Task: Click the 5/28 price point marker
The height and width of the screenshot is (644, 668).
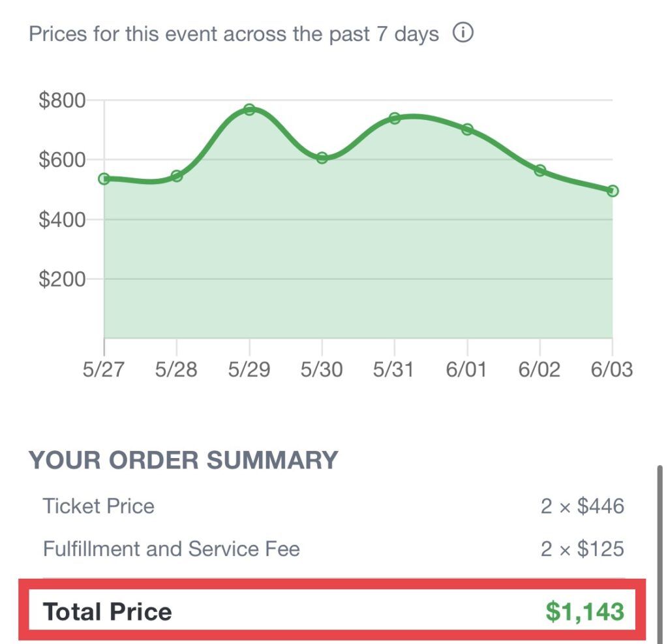Action: click(x=177, y=176)
